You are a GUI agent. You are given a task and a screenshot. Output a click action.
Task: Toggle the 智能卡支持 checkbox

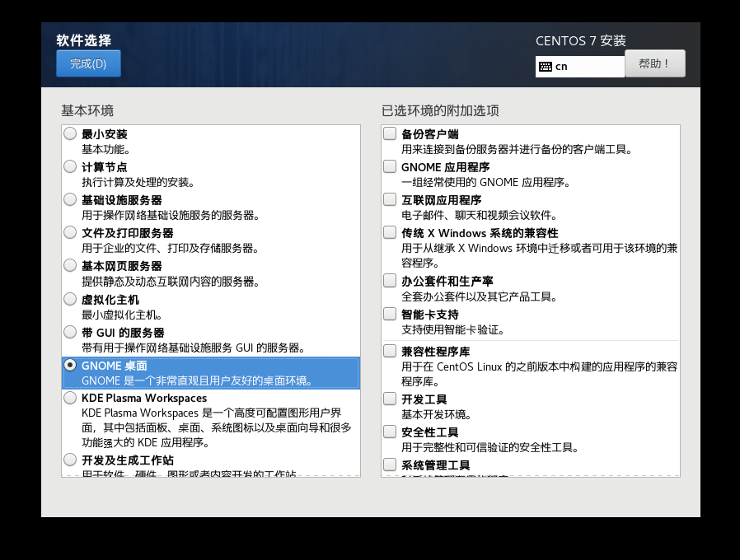tap(390, 314)
